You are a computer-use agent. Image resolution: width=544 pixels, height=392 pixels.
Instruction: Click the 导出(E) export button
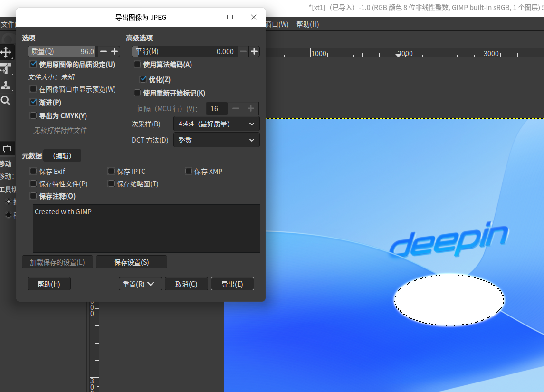232,284
